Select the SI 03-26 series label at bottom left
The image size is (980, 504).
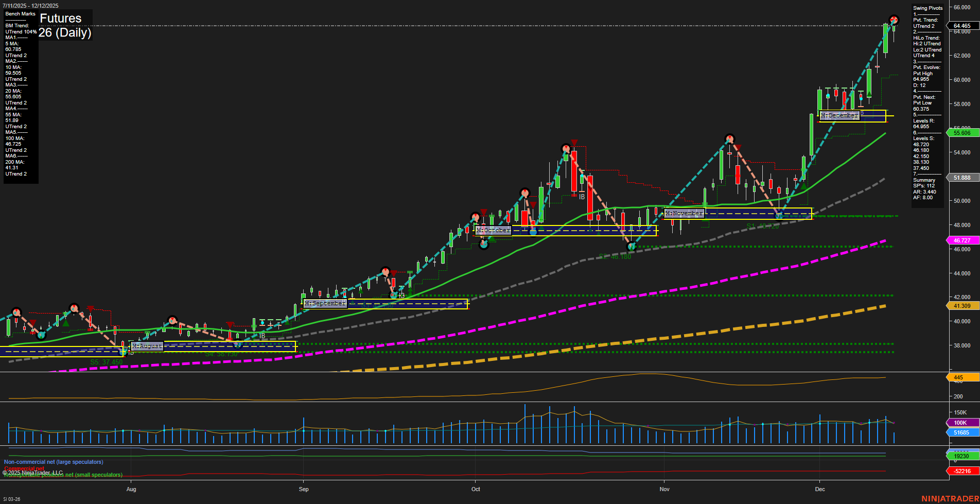point(11,498)
